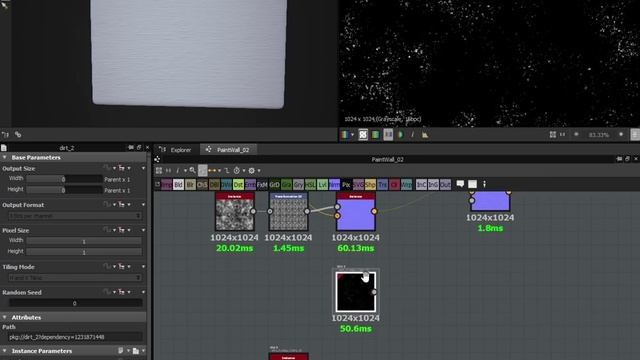Click the graph toolbar more options vertical dots

(x=484, y=184)
